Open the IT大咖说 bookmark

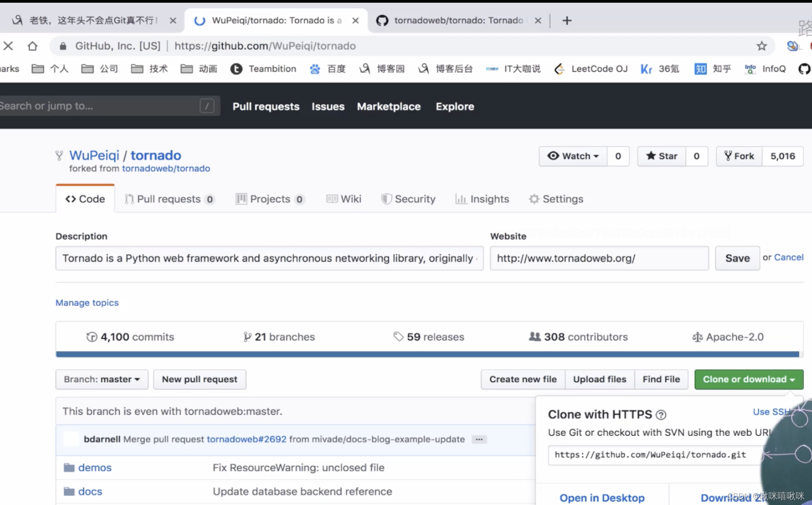click(x=513, y=69)
